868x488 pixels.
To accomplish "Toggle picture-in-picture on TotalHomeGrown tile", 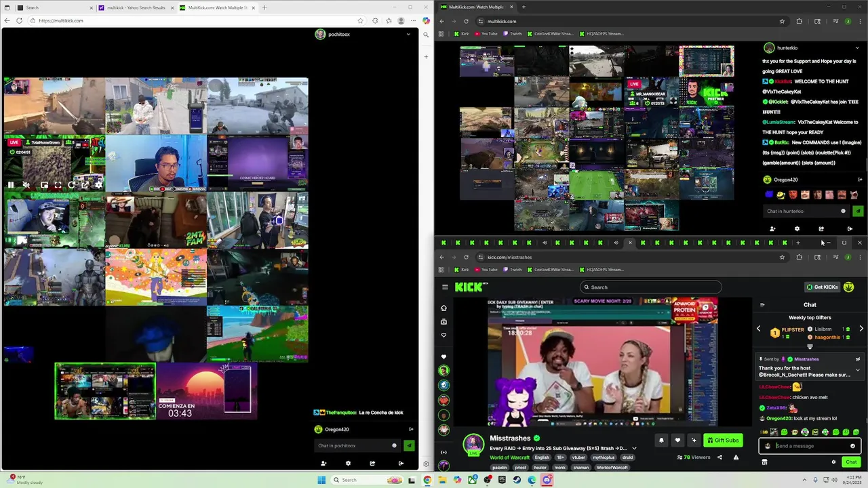I will pos(44,184).
